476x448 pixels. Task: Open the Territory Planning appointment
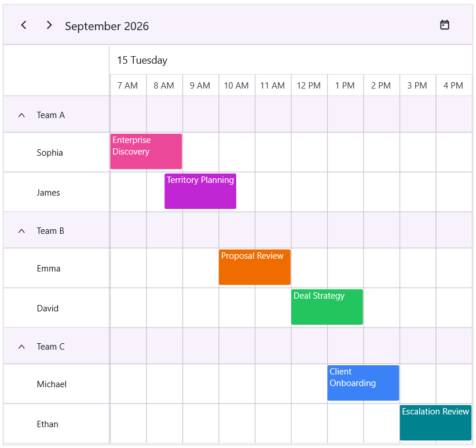click(x=200, y=191)
